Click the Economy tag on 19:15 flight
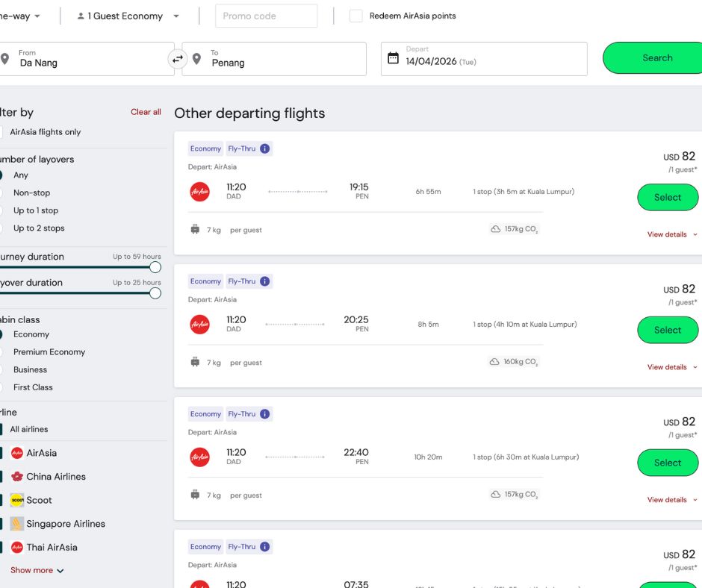Image resolution: width=702 pixels, height=588 pixels. 205,148
